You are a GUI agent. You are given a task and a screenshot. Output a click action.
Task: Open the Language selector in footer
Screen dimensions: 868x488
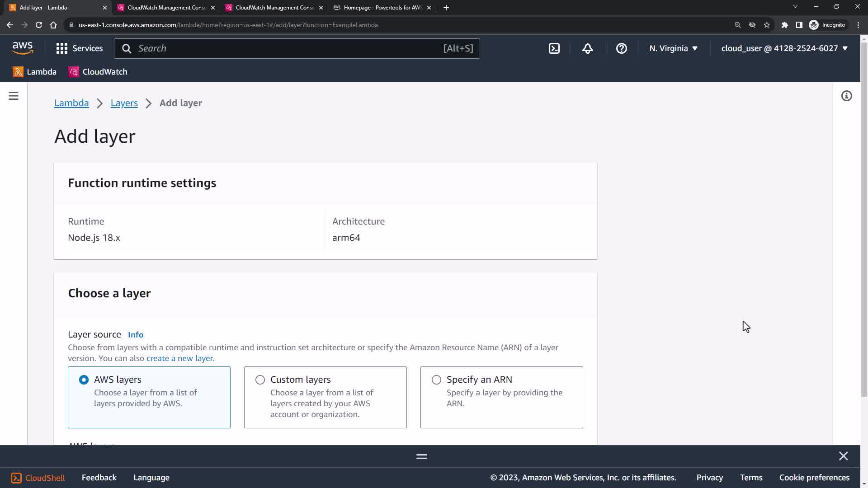click(151, 478)
